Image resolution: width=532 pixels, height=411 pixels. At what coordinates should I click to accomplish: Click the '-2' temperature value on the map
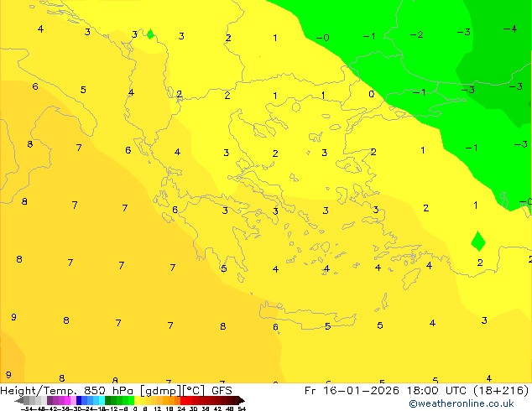pyautogui.click(x=417, y=34)
